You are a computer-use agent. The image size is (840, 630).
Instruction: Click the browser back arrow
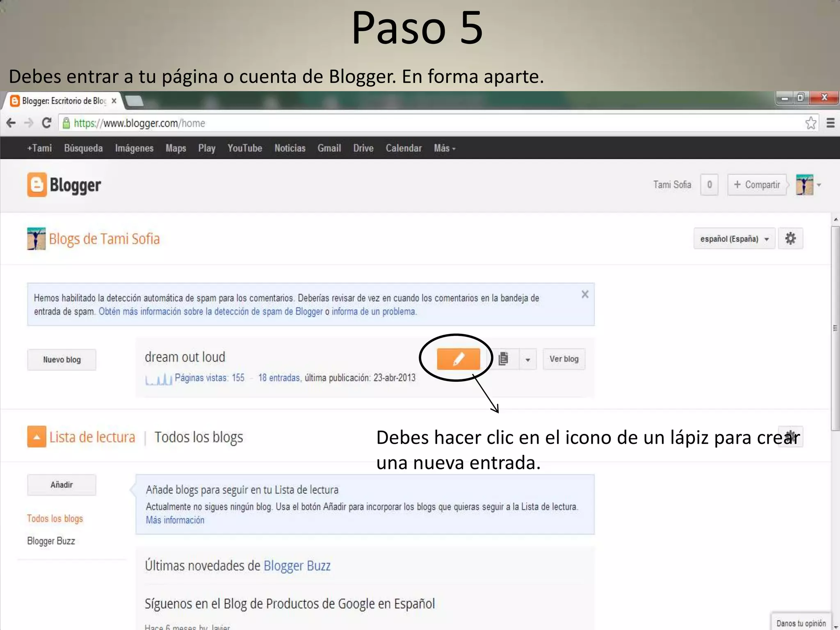[x=11, y=123]
